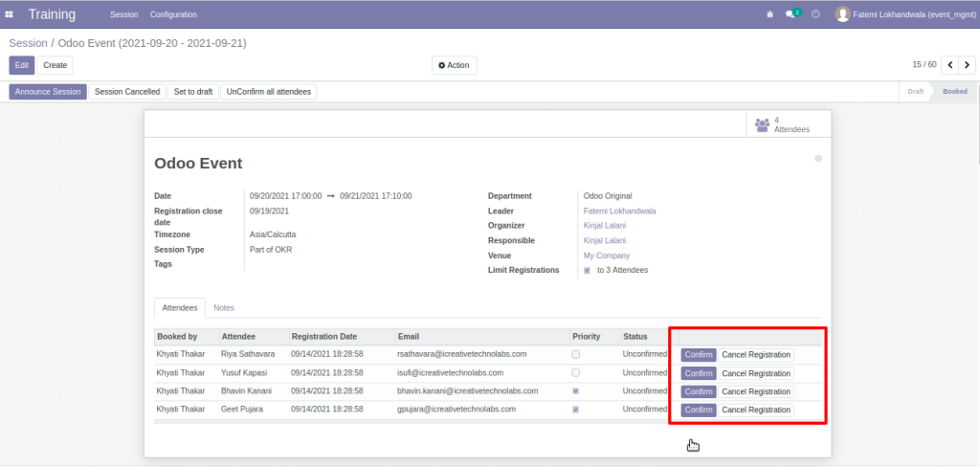
Task: Click the Edit button
Action: [22, 65]
